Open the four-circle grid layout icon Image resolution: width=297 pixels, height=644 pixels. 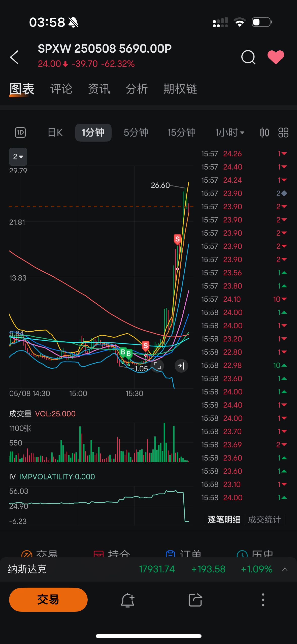[283, 133]
